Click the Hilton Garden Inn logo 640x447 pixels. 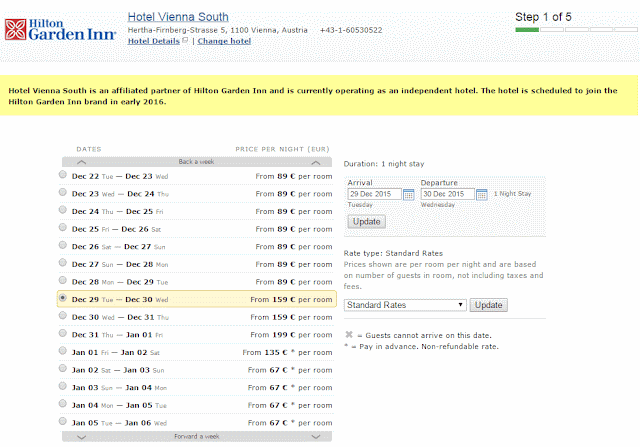[x=60, y=30]
